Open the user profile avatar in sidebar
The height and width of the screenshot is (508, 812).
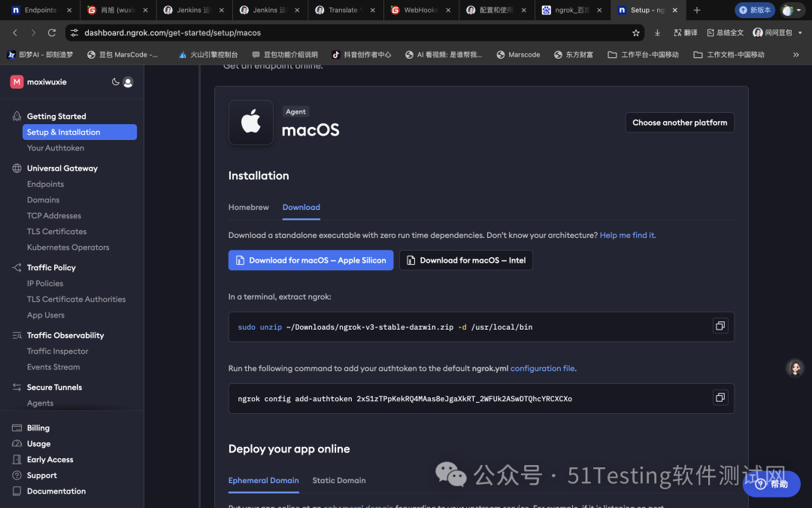point(128,82)
